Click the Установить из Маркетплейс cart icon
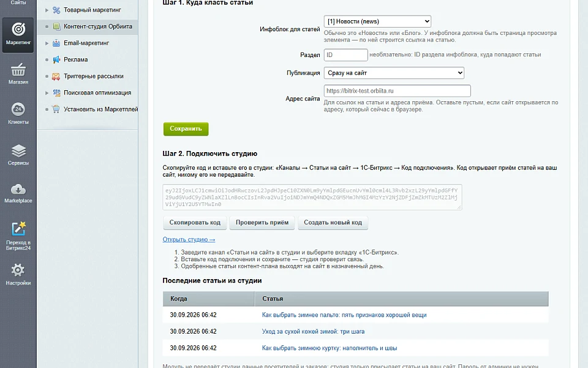The height and width of the screenshot is (368, 588). [56, 109]
